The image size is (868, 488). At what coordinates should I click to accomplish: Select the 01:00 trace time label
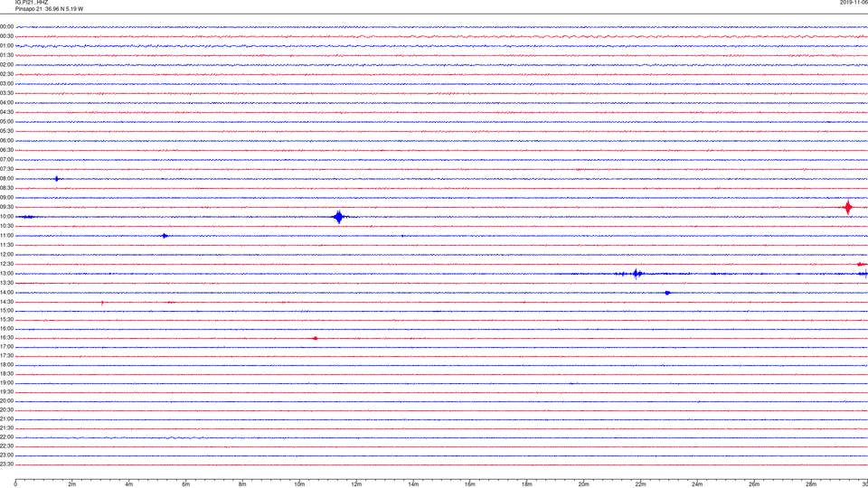[6, 46]
